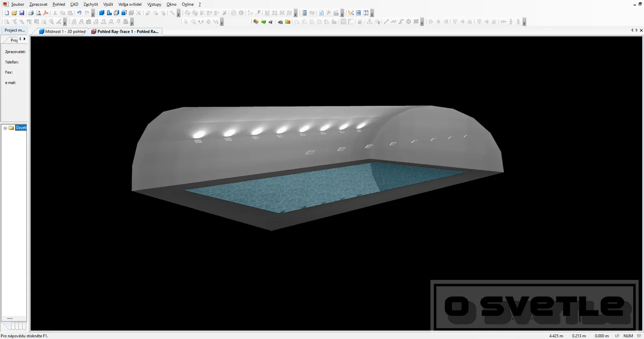Open the Online menu

pyautogui.click(x=188, y=4)
